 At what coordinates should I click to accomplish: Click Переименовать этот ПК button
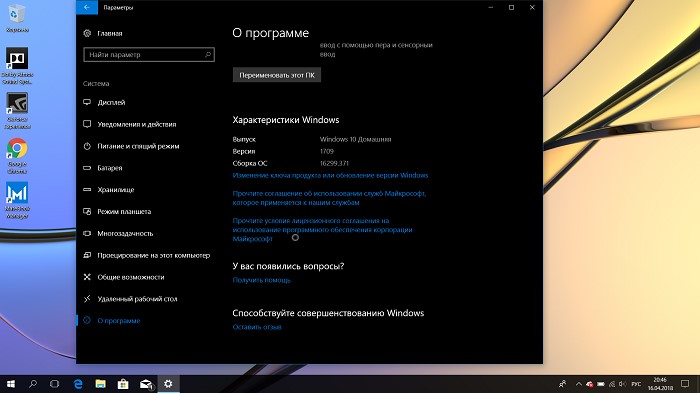pyautogui.click(x=277, y=75)
